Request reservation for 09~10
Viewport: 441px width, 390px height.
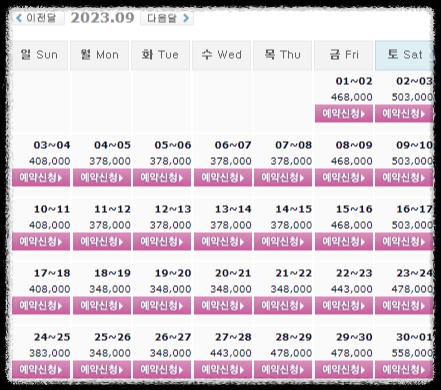pos(404,178)
